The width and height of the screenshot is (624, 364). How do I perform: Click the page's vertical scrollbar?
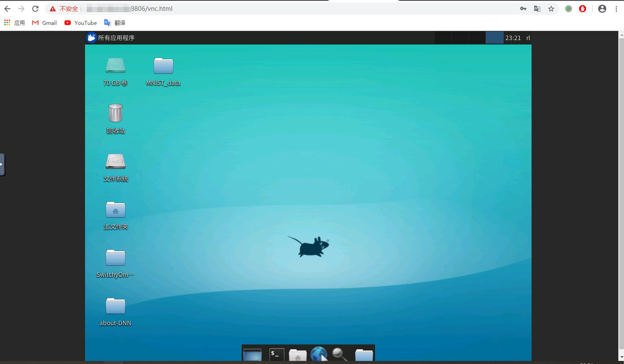coord(621,194)
